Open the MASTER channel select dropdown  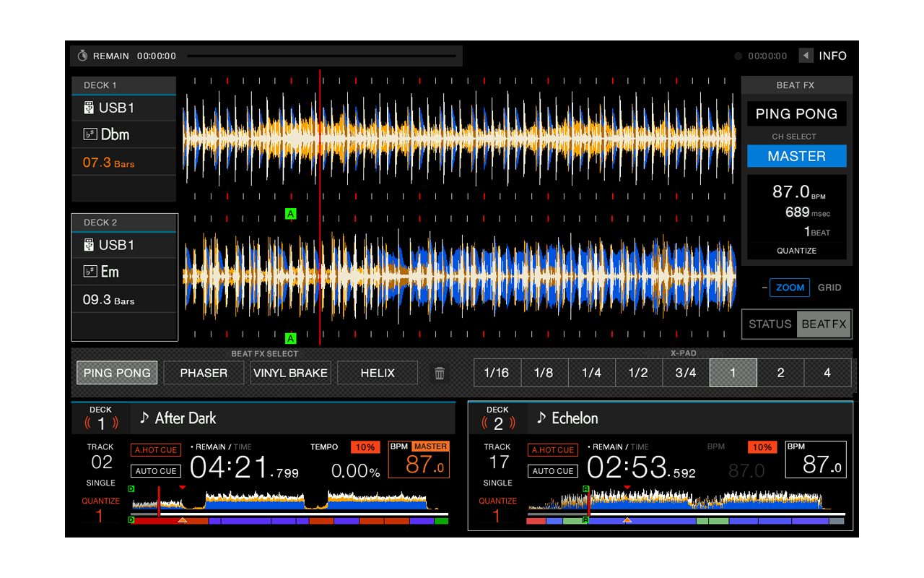(796, 156)
